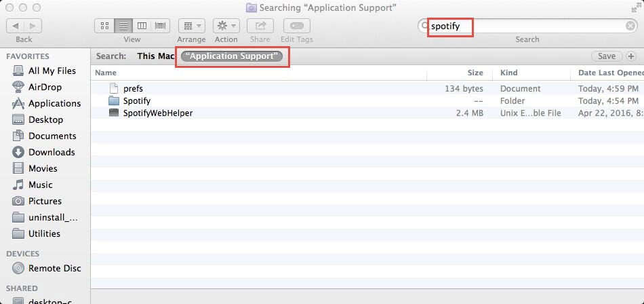Select the SpotifyWebHelper file name
The height and width of the screenshot is (304, 644).
[158, 113]
